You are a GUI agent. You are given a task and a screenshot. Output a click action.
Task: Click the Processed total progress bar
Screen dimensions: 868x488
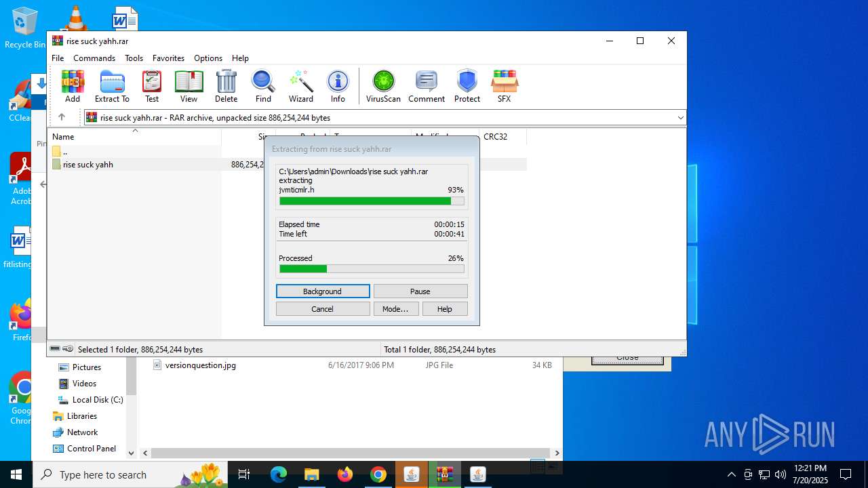[x=372, y=268]
